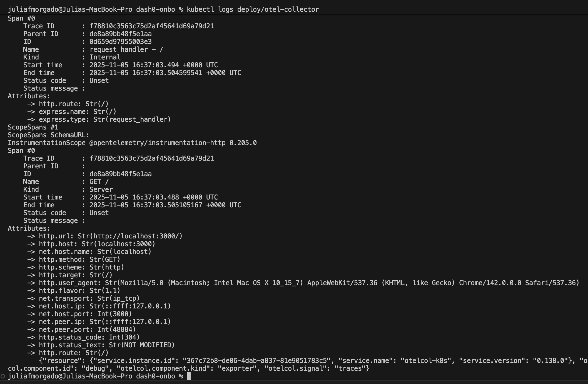The width and height of the screenshot is (588, 384).
Task: Click Parent ID value de8a89bb48f5e1aa
Action: point(120,34)
